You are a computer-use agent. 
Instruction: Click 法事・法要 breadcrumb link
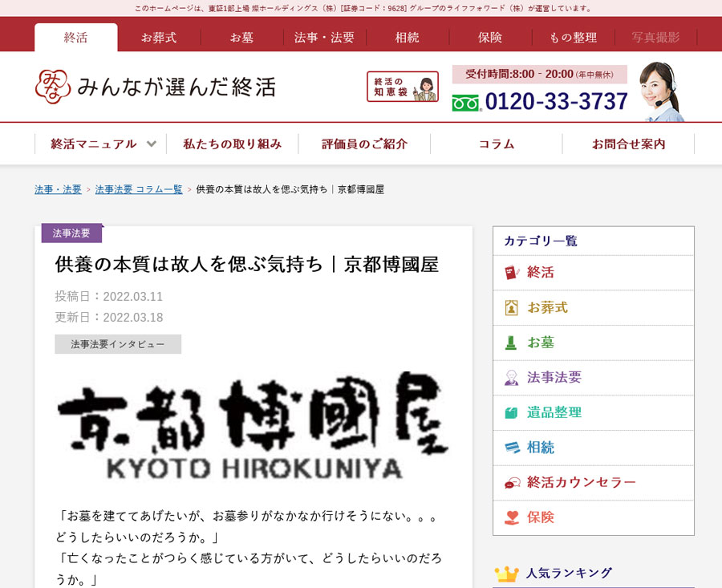tap(58, 190)
